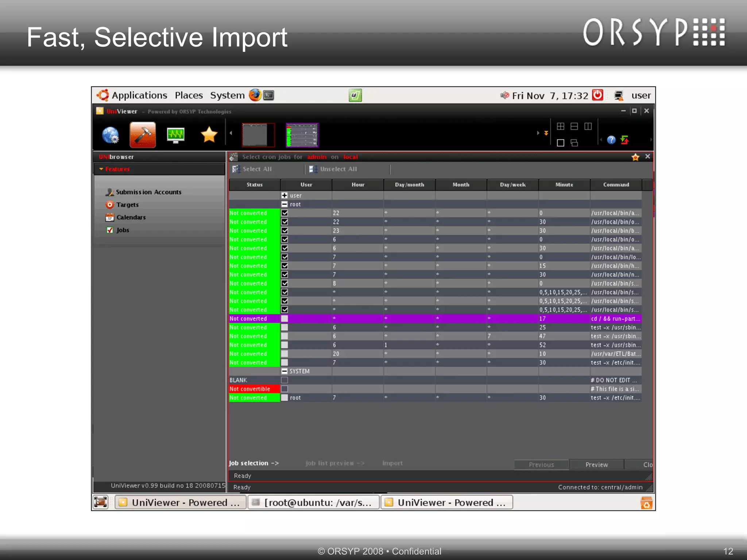Open Jobs in the Features list
This screenshot has width=747, height=560.
pos(123,230)
